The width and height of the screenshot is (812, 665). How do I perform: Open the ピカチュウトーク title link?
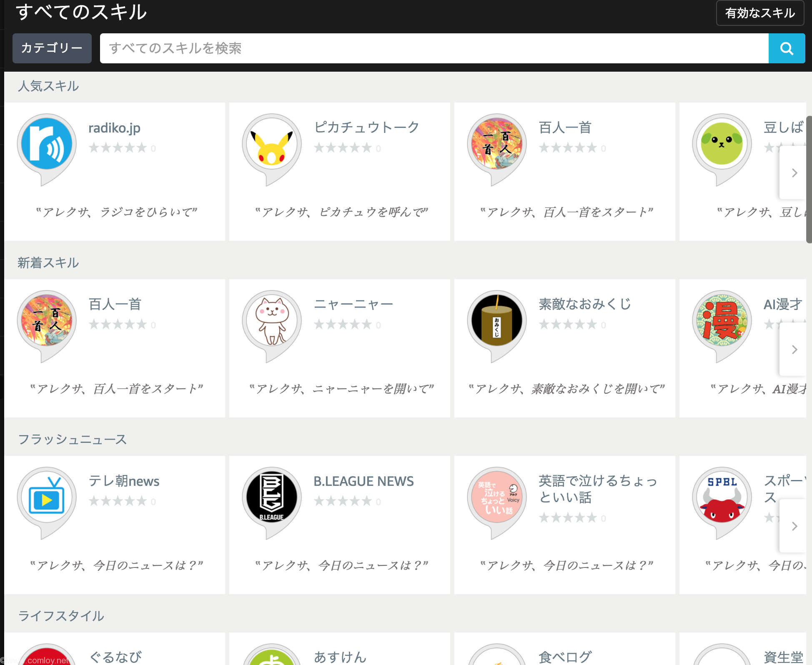[366, 127]
